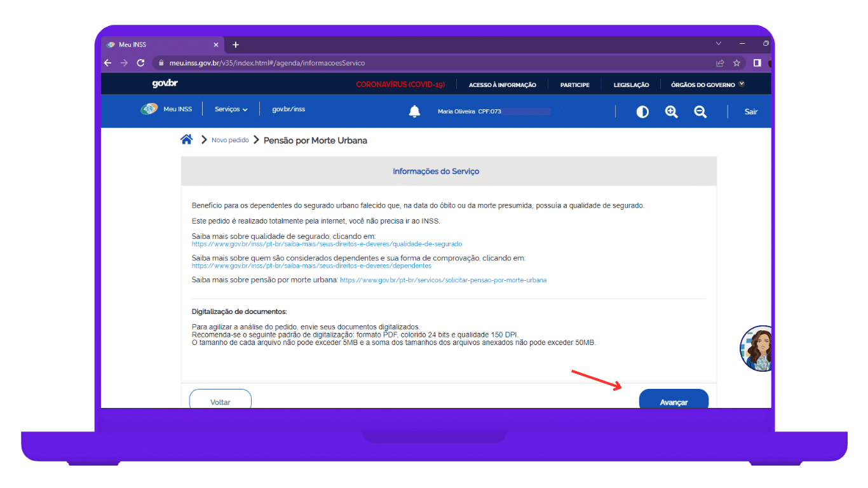Screen dimensions: 868x488
Task: Toggle high contrast mode icon
Action: 642,112
